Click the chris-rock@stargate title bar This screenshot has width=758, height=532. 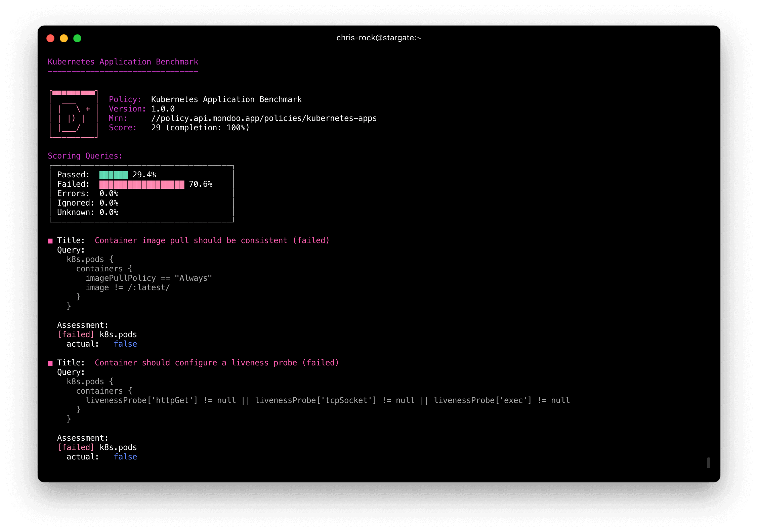(x=378, y=38)
